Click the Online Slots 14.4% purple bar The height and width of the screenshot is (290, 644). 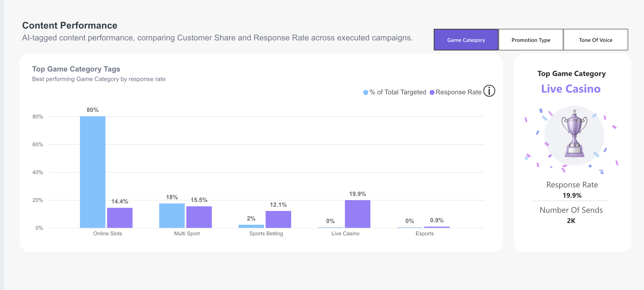pos(120,218)
